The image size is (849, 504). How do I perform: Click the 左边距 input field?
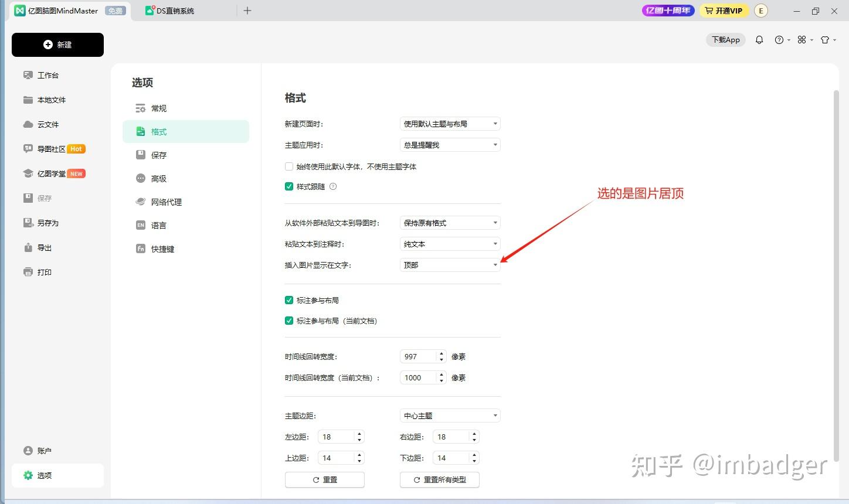coord(337,437)
